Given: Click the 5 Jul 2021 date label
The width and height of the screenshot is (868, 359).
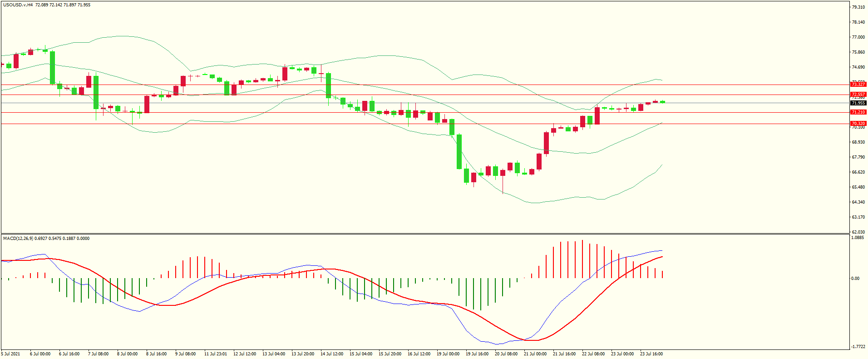Looking at the screenshot, I should coord(11,354).
